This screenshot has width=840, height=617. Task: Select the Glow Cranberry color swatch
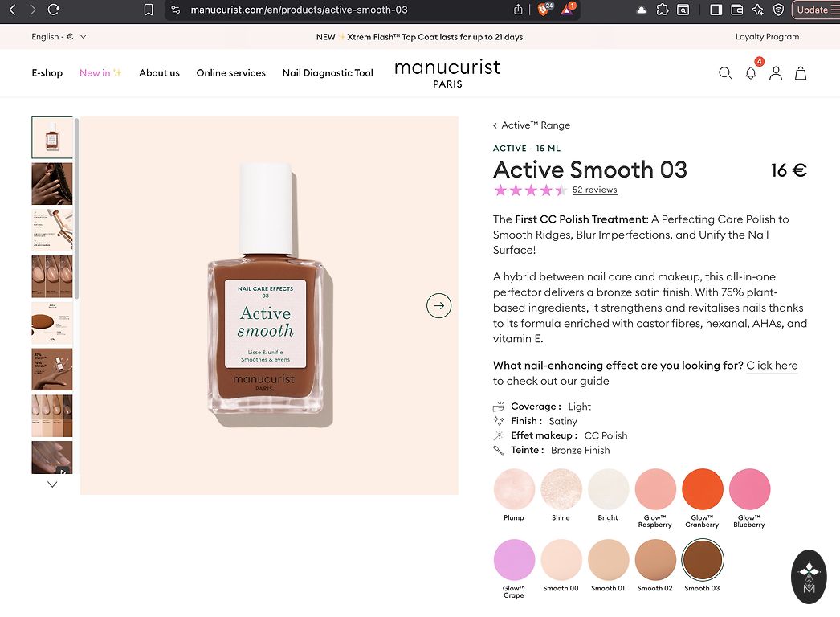703,489
